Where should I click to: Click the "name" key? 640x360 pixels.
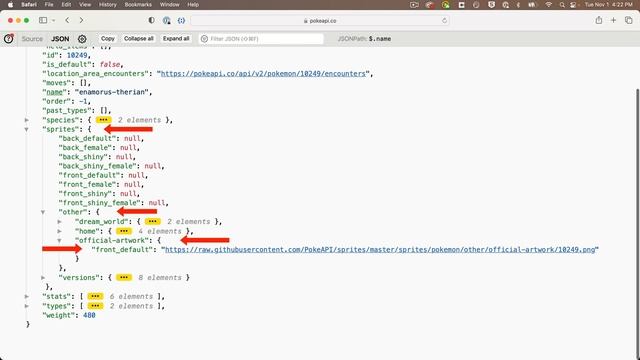[54, 92]
